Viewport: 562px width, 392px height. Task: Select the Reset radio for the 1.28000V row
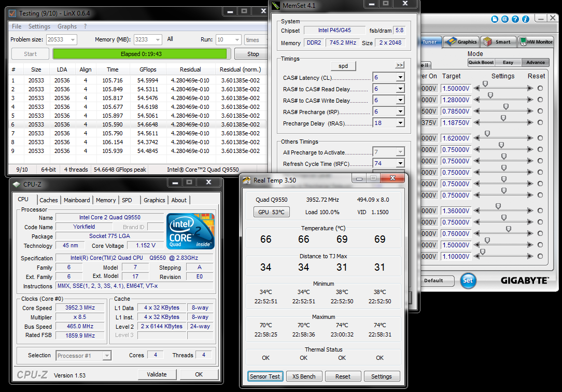pyautogui.click(x=540, y=100)
